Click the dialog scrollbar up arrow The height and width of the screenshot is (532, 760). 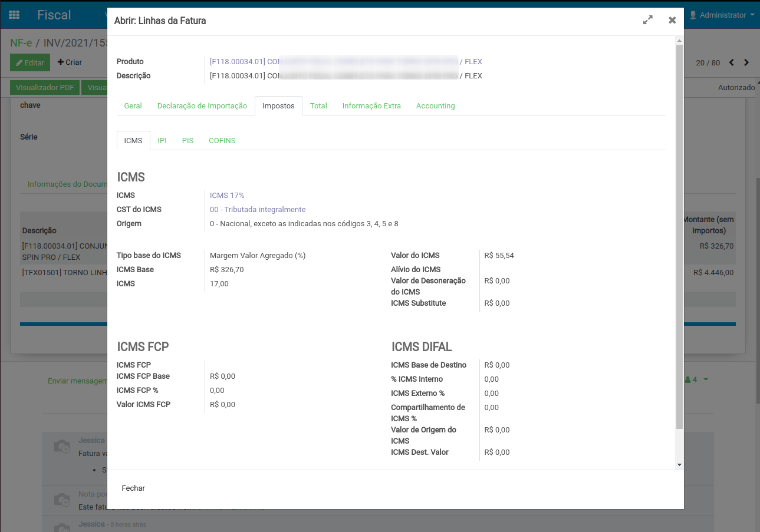[x=679, y=41]
